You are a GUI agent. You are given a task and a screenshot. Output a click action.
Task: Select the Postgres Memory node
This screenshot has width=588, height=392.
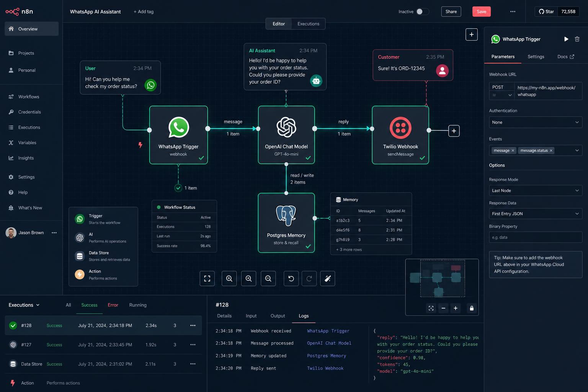286,223
